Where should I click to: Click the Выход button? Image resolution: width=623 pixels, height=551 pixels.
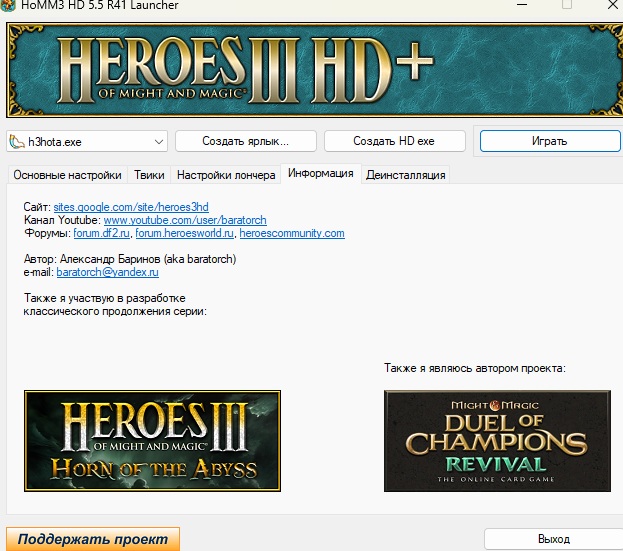click(x=553, y=539)
